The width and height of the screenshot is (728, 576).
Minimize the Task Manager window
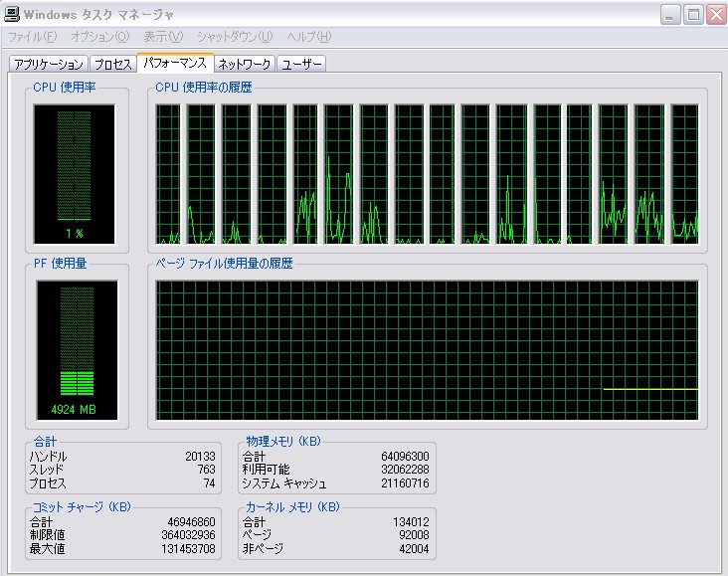tap(670, 15)
